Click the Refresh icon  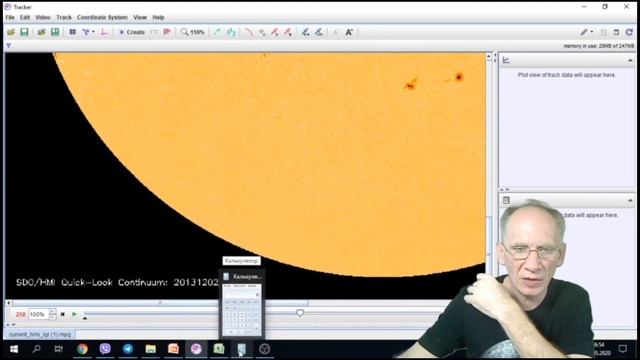[x=629, y=32]
